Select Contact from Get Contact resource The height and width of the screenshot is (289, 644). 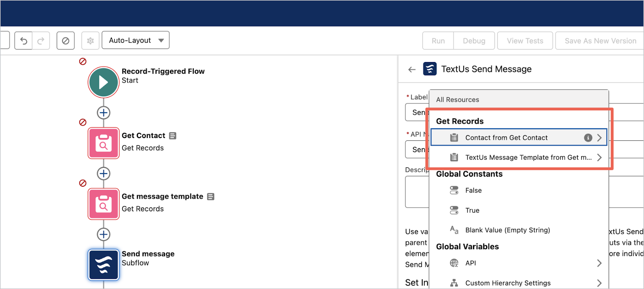coord(518,138)
